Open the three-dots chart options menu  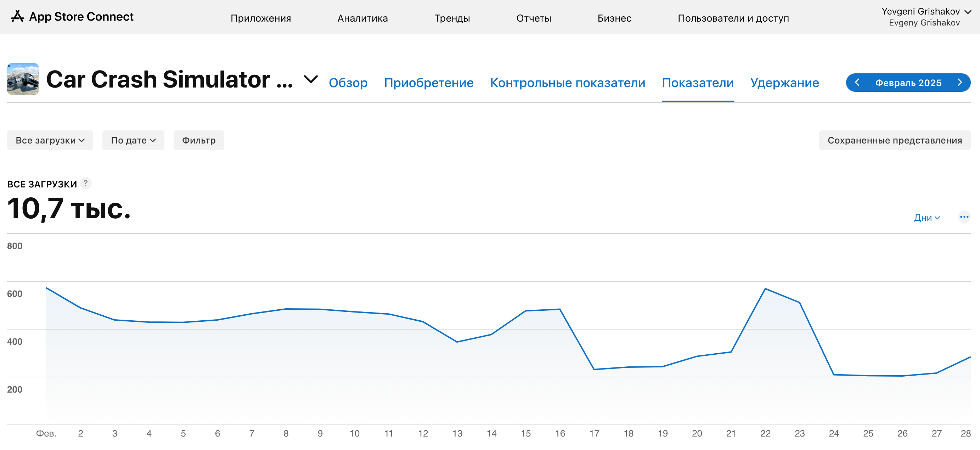[964, 217]
